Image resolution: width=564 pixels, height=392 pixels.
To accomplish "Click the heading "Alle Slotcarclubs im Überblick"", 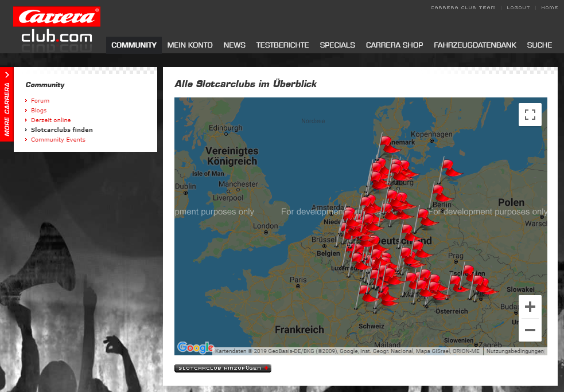I will pos(246,84).
